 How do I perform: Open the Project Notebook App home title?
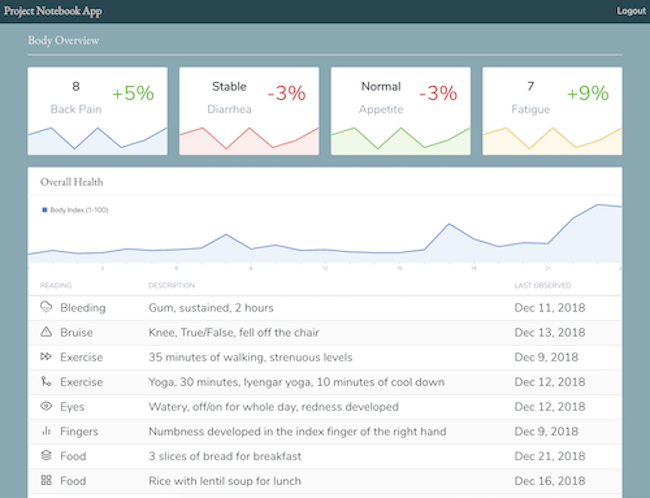pos(52,11)
